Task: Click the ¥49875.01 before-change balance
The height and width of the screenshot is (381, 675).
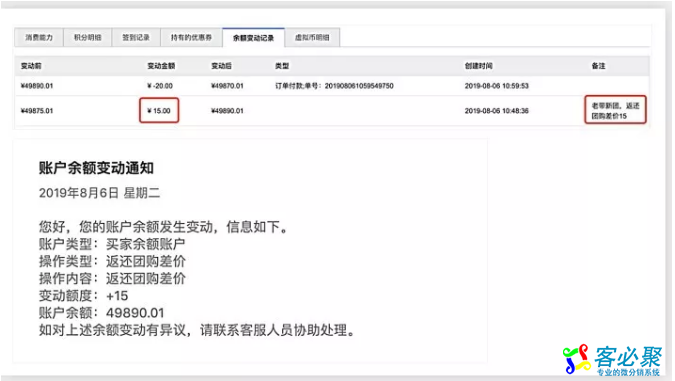Action: point(37,111)
